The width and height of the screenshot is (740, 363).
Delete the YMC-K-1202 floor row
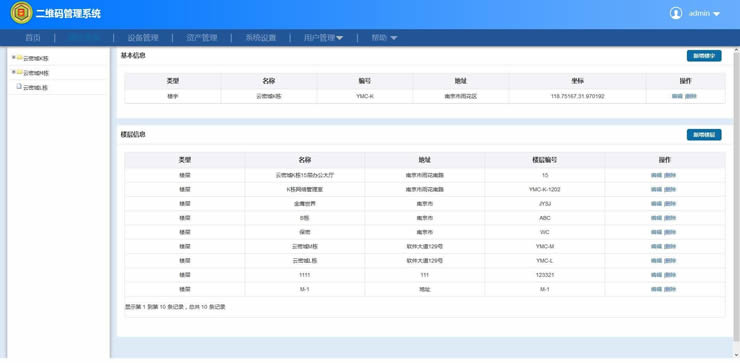click(670, 189)
